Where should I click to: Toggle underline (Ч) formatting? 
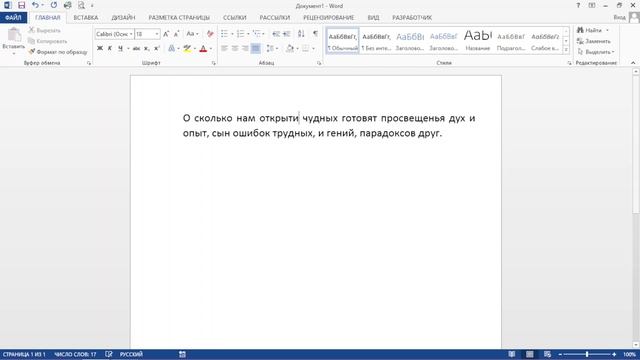[x=120, y=48]
